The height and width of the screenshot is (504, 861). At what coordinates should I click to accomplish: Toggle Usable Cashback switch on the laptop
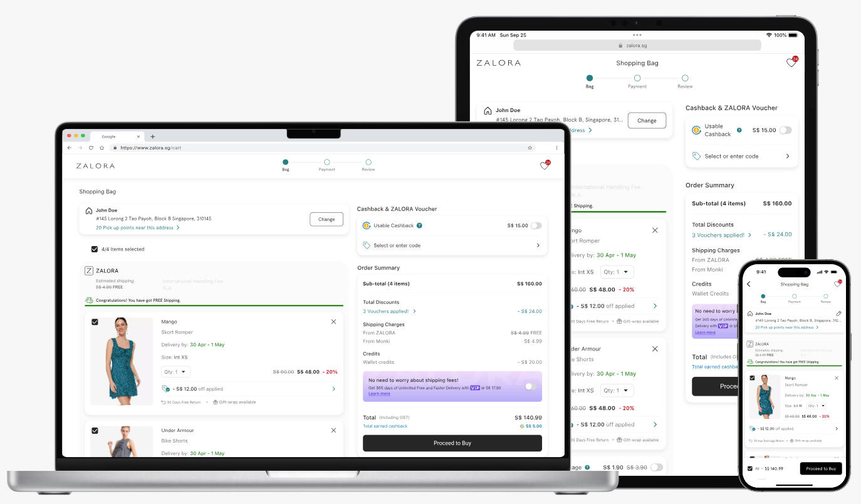pos(536,225)
